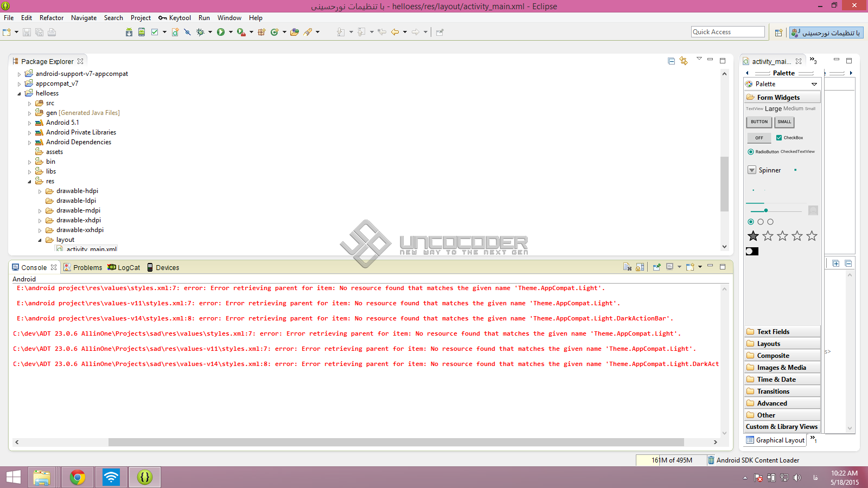Toggle Scroll Lock in Console
This screenshot has height=488, width=868.
(640, 267)
